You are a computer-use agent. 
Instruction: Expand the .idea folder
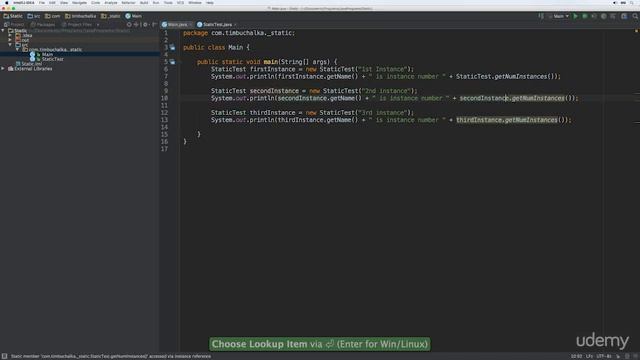[10, 36]
